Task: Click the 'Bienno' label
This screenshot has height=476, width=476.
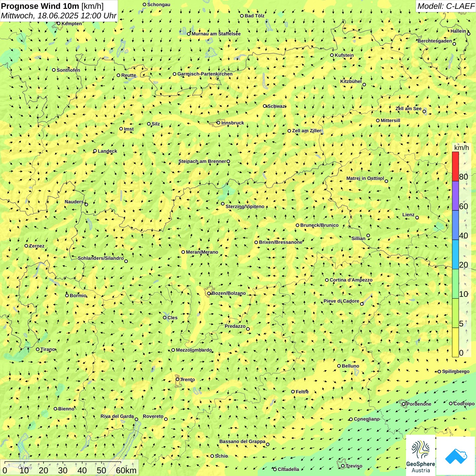Action: tap(66, 409)
